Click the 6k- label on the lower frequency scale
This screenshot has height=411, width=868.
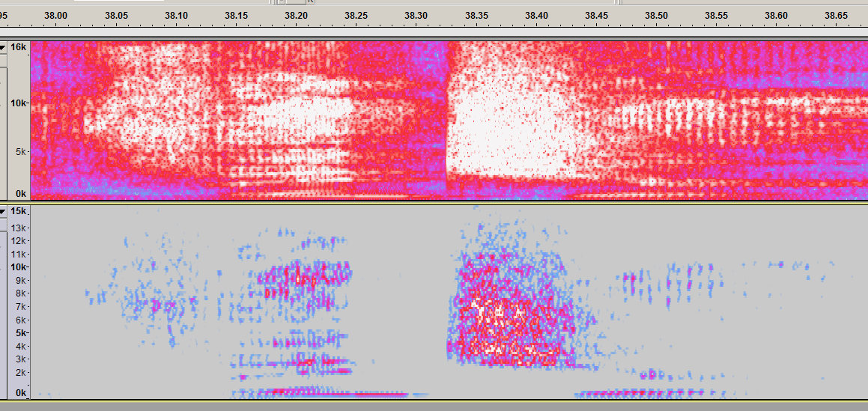22,320
